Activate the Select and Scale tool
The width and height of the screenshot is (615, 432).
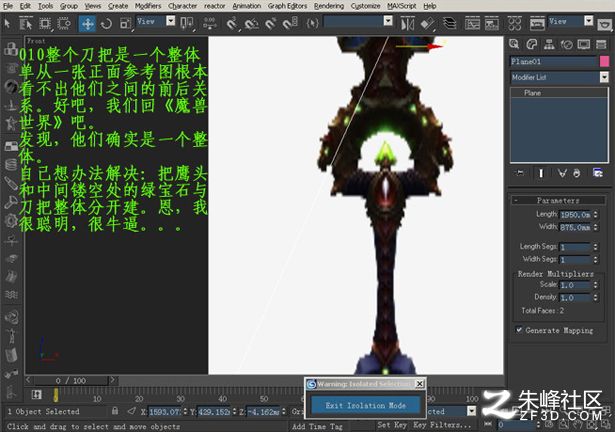(125, 24)
